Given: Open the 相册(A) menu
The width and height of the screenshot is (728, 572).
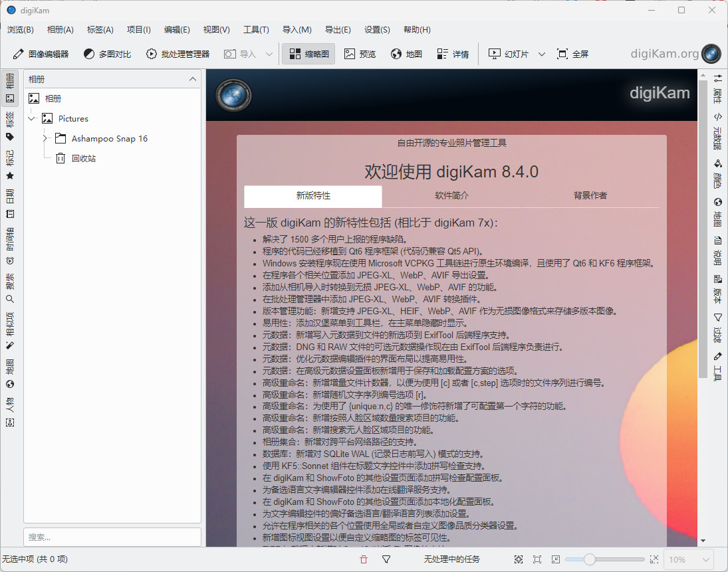Looking at the screenshot, I should click(61, 30).
